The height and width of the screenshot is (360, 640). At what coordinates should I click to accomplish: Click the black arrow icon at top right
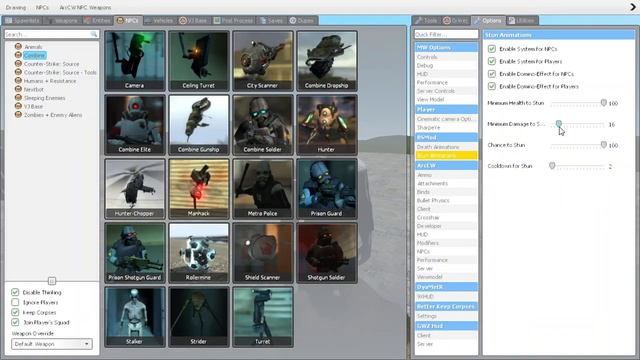[x=633, y=7]
